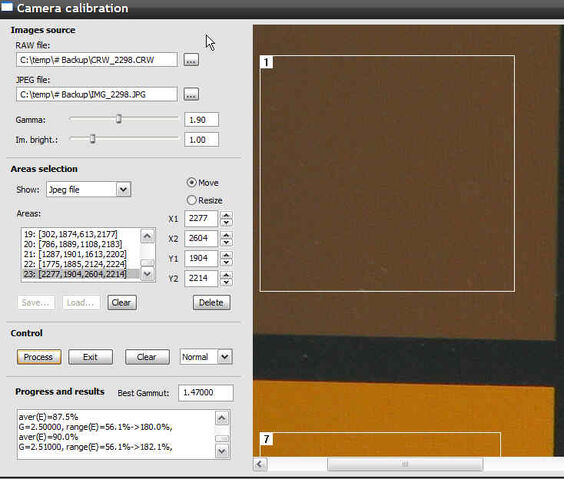The width and height of the screenshot is (564, 479).
Task: Delete the selected area
Action: (x=212, y=302)
